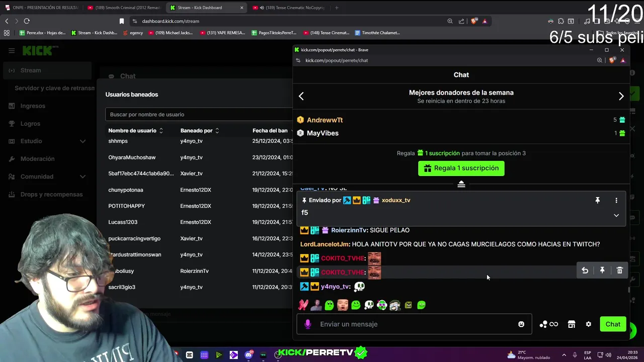
Task: Bookmark this page icon in address bar
Action: (x=121, y=21)
